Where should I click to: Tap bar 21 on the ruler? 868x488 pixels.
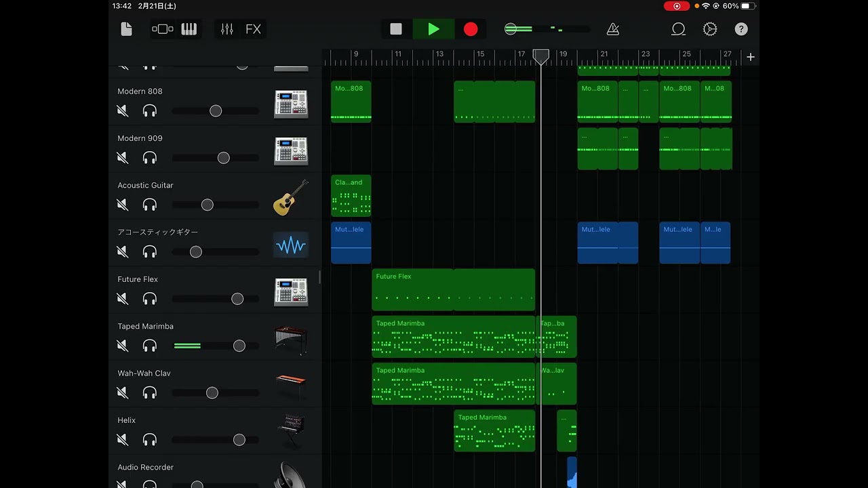604,54
